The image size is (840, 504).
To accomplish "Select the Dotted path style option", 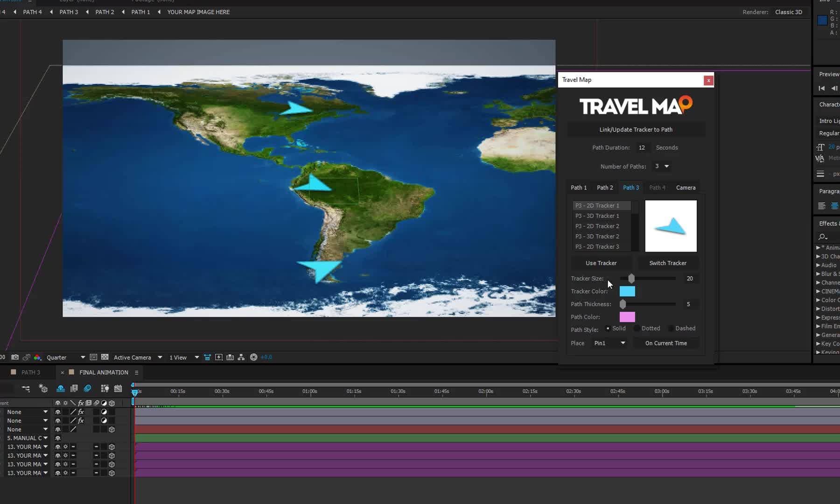I will pyautogui.click(x=637, y=329).
